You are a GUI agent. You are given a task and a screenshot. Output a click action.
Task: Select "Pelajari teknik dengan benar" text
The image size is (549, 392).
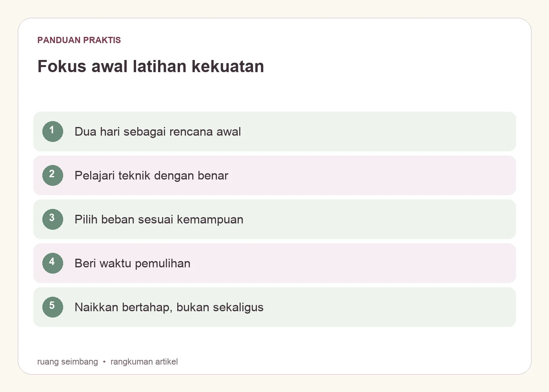click(x=151, y=176)
